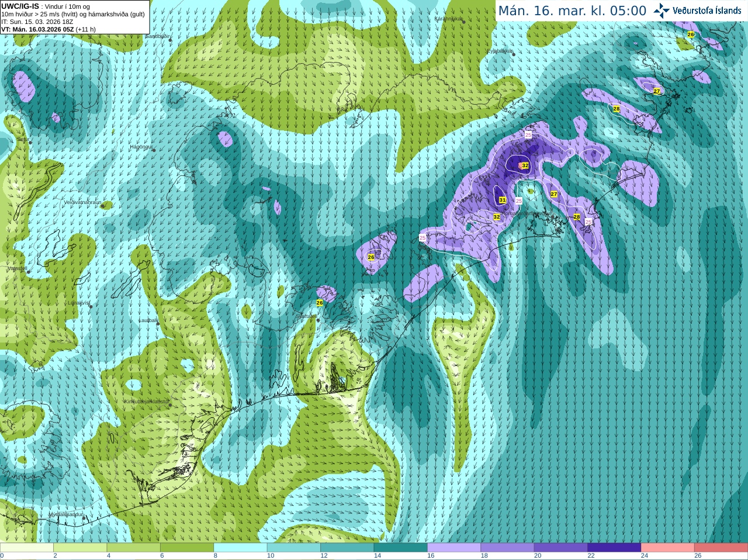Pick the 20–22 m/s legend swatch
748x560 pixels.
(x=561, y=548)
